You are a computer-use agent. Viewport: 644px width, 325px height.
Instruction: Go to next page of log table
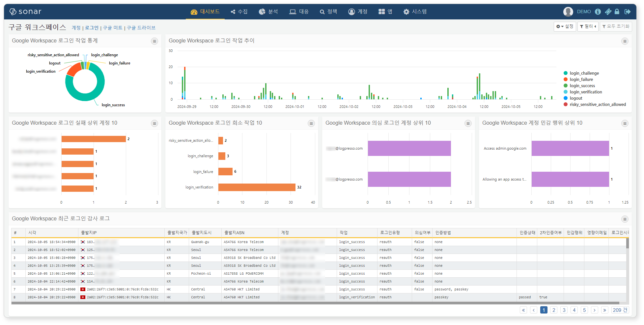595,310
